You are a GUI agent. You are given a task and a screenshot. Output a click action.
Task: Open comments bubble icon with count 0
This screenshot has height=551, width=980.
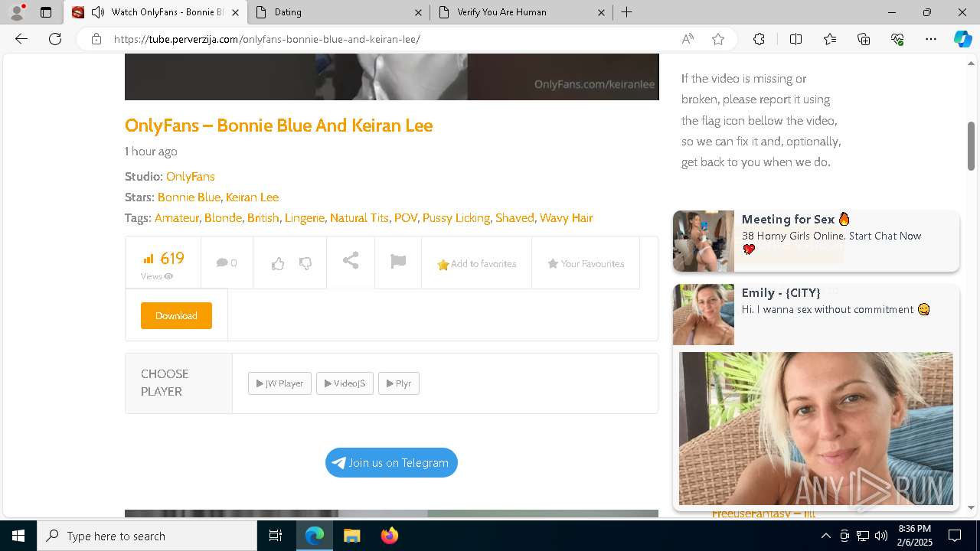[227, 262]
